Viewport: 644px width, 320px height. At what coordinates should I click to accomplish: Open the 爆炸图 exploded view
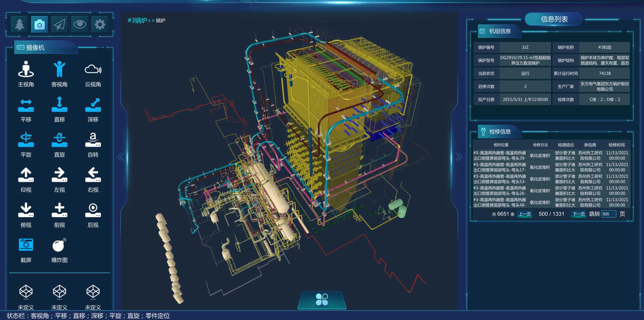click(59, 245)
